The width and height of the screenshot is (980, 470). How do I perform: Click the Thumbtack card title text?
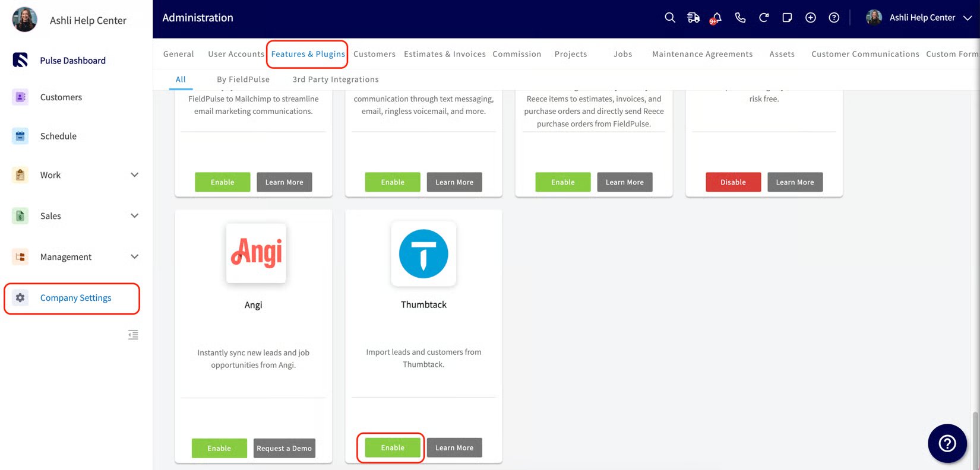pyautogui.click(x=423, y=304)
